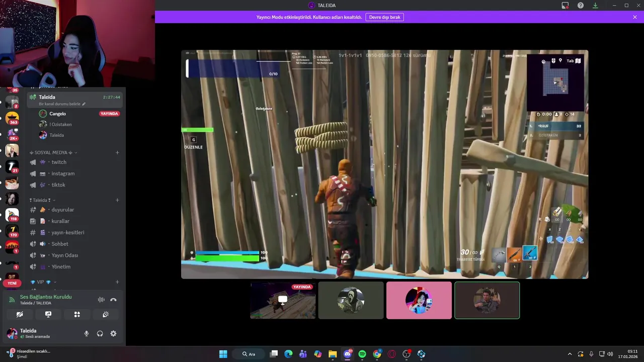Disconnect from the voice call
Viewport: 644px width, 362px height.
pos(113,300)
